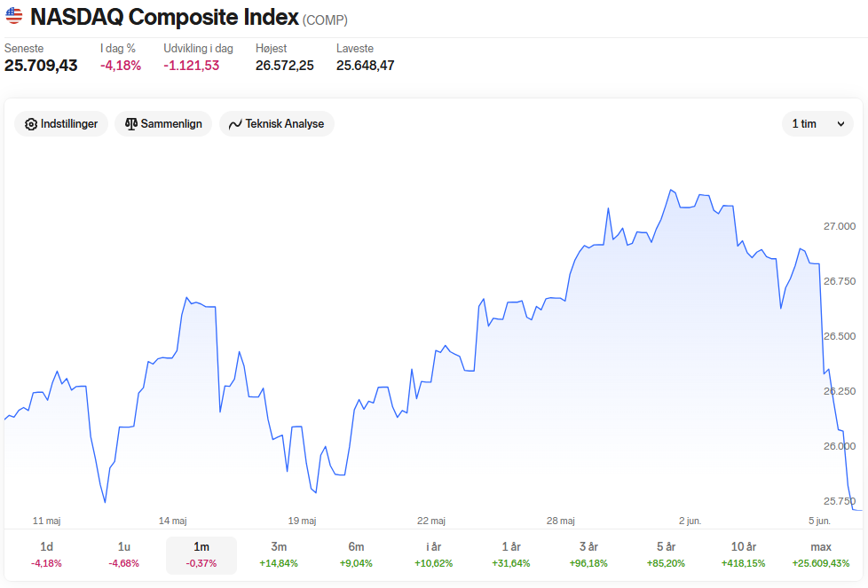The width and height of the screenshot is (868, 588).
Task: Show the max time range
Action: [821, 555]
